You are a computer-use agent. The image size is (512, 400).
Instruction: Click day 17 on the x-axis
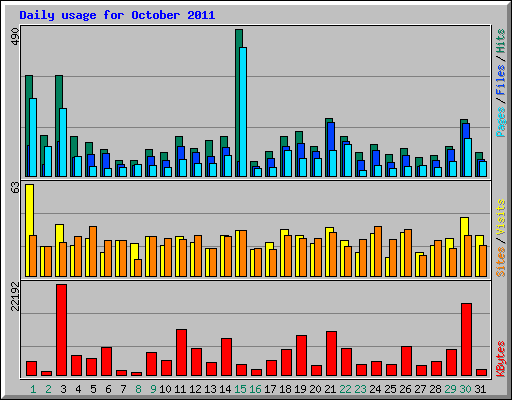(x=270, y=389)
